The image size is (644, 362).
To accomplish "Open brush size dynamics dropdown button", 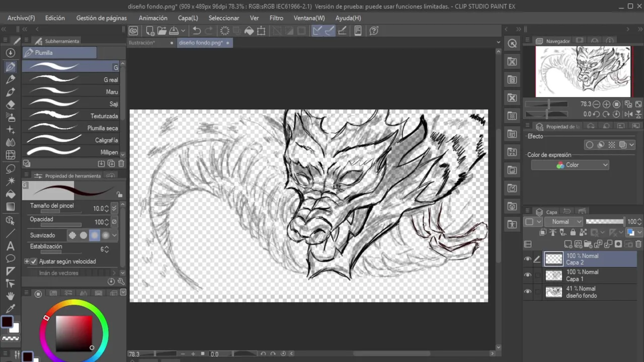I will pyautogui.click(x=114, y=208).
